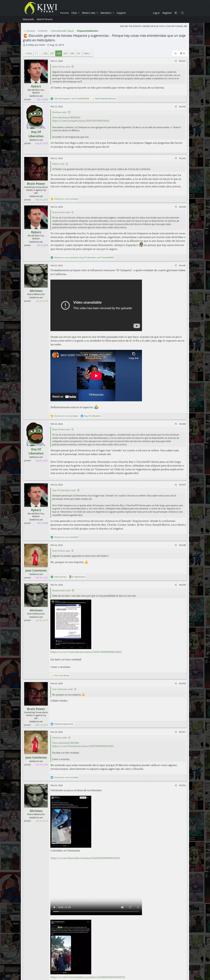The image size is (210, 980).
Task: Go to the Prev page button
Action: coord(28,54)
